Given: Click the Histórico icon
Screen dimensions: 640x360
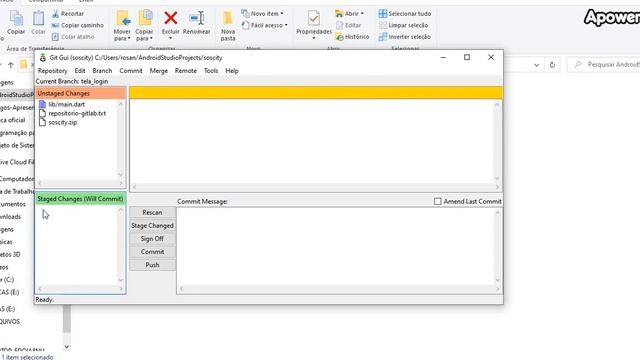Looking at the screenshot, I should 339,37.
